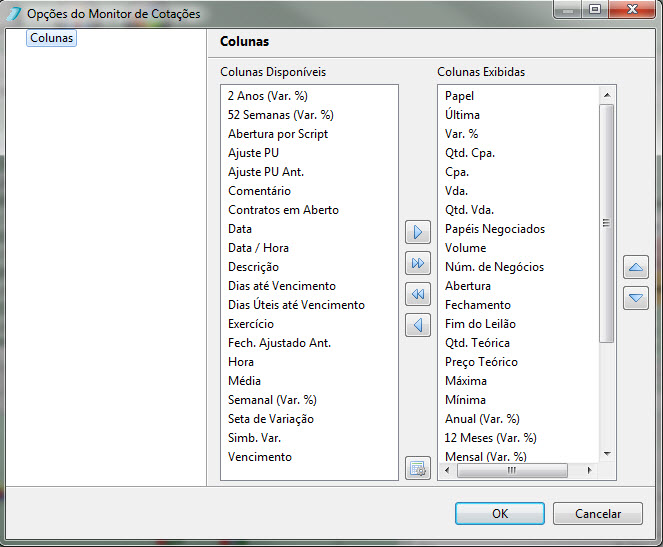Click the Cancelar button
663x547 pixels.
click(x=598, y=514)
